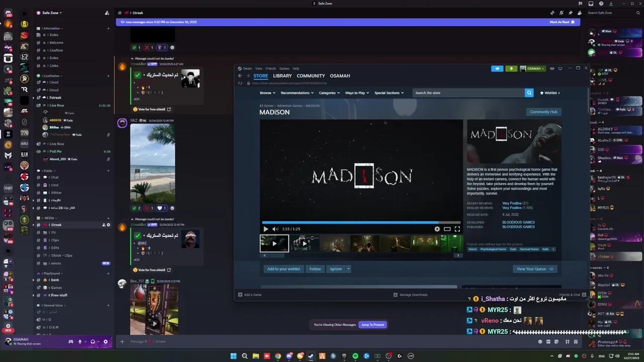
Task: Switch to Steam COMMUNITY tab
Action: click(310, 76)
